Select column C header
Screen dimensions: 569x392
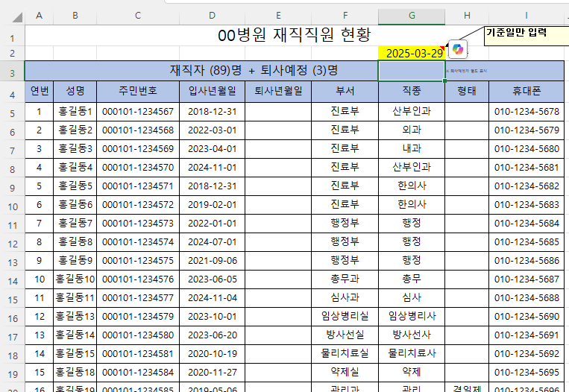coord(137,15)
